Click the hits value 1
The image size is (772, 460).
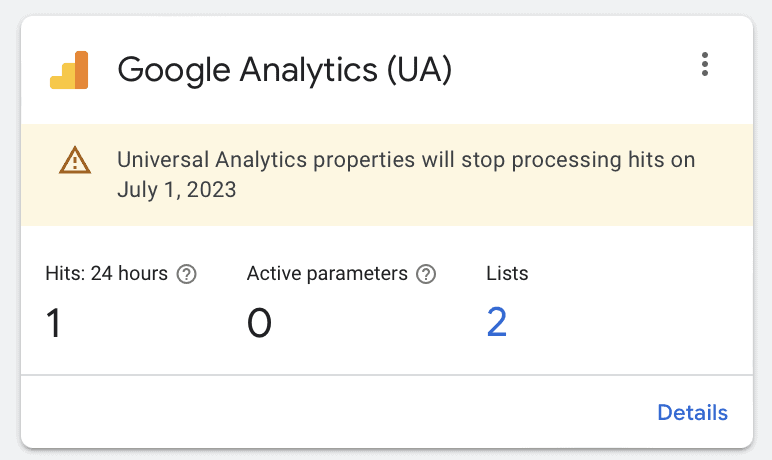point(53,323)
